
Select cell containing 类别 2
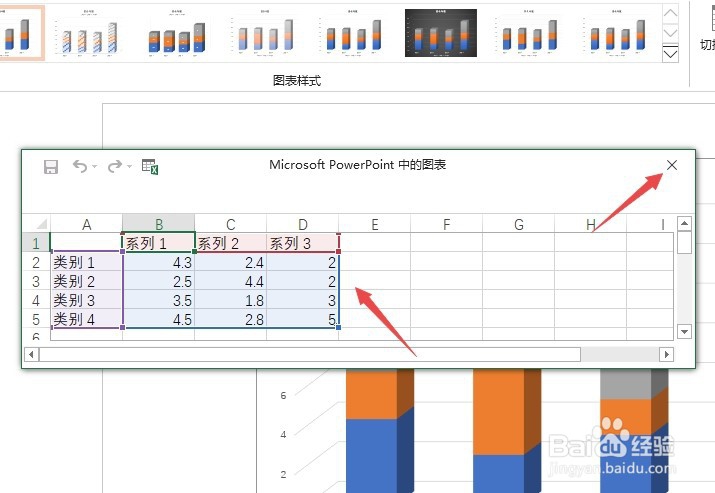pos(86,281)
